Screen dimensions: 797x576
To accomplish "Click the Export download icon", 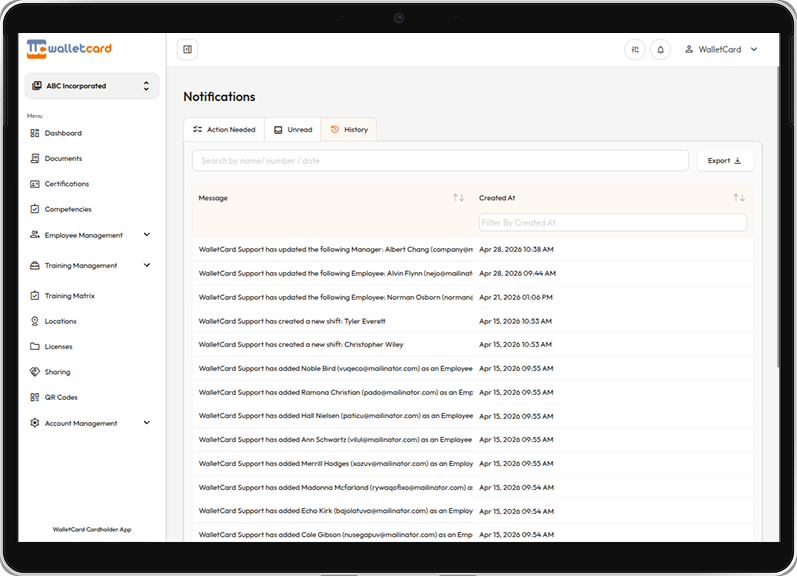I will coord(738,161).
